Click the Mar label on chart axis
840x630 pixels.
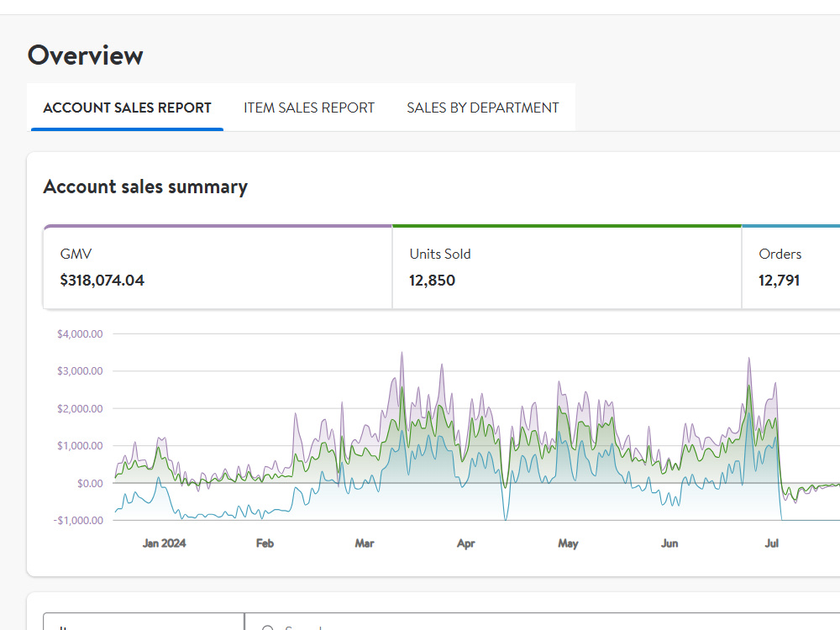pos(365,543)
